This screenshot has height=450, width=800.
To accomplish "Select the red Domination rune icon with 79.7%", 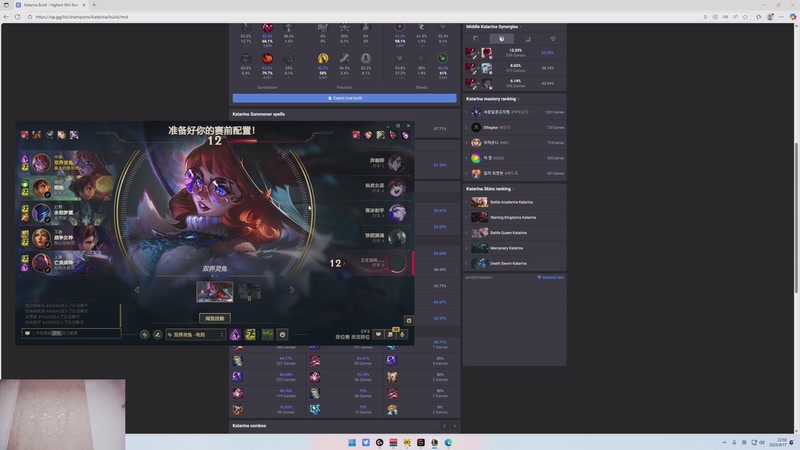I will (x=267, y=58).
